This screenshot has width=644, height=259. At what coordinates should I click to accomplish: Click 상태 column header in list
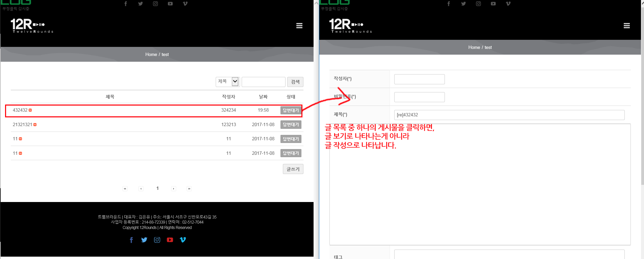point(291,97)
